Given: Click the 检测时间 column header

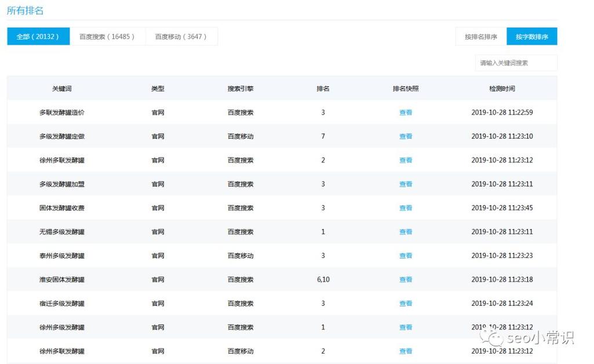Looking at the screenshot, I should pos(502,89).
